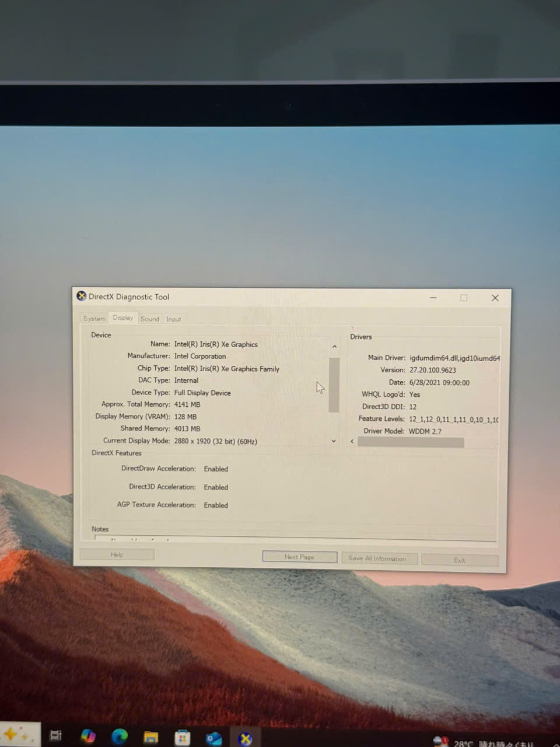Image resolution: width=560 pixels, height=747 pixels.
Task: Click the DirectX Diagnostic taskbar icon
Action: (246, 739)
